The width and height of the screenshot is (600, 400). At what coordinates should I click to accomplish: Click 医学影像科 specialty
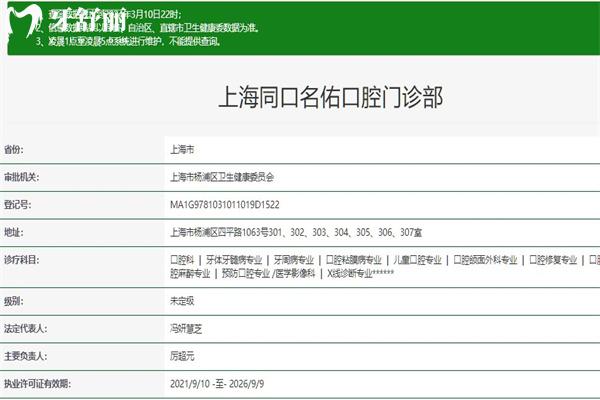point(295,273)
